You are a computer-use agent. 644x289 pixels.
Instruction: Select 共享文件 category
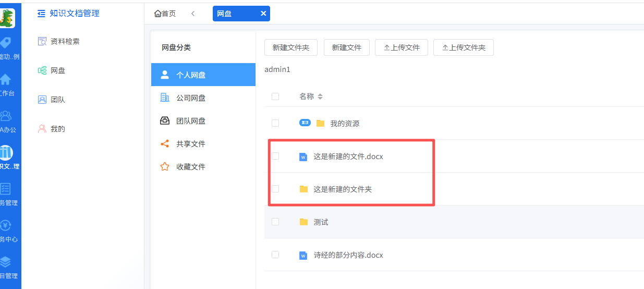coord(203,143)
